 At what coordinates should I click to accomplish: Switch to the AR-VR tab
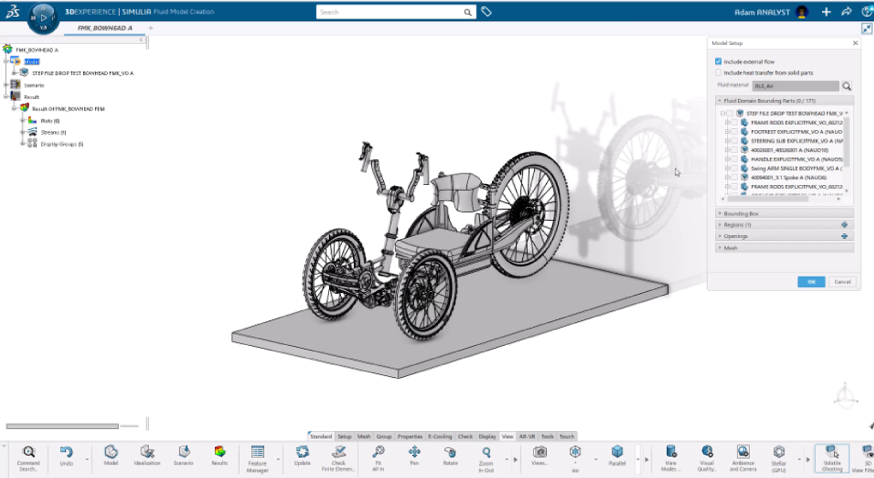(x=527, y=436)
